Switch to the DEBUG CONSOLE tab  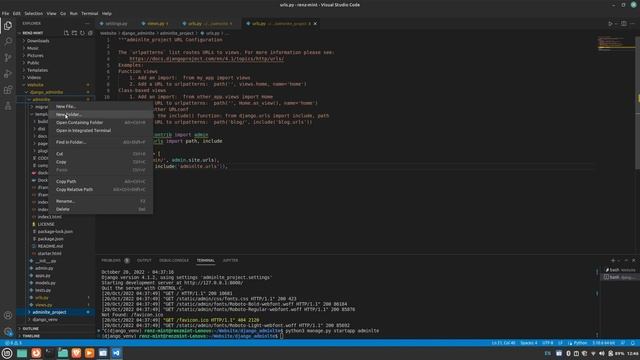click(174, 260)
